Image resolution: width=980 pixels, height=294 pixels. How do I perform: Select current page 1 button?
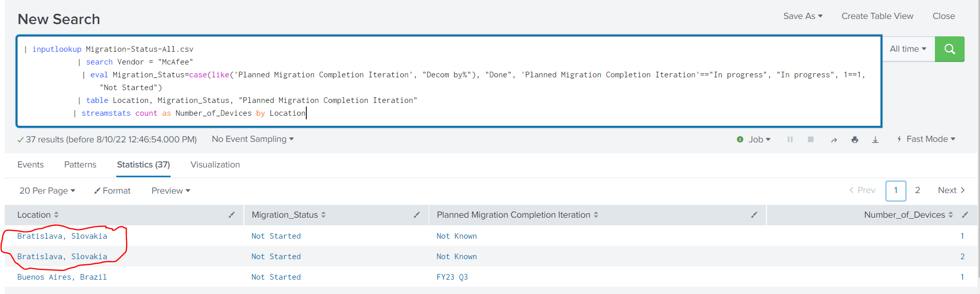click(x=895, y=191)
